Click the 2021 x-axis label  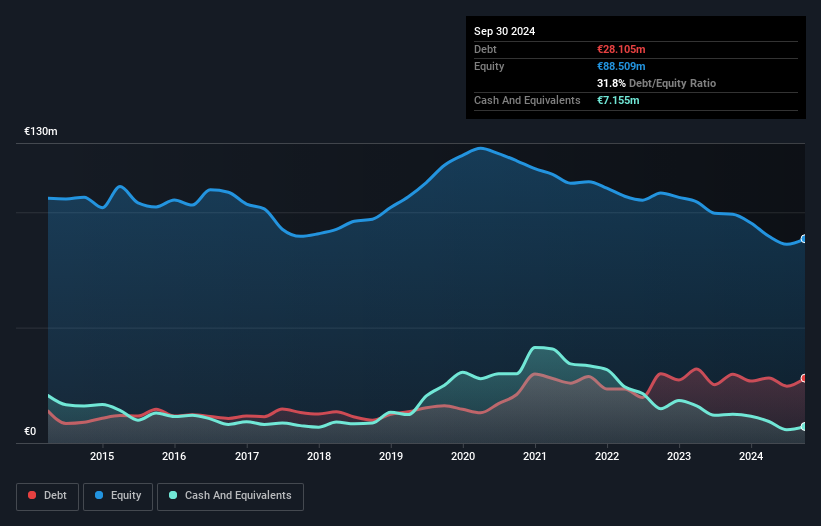pos(535,456)
